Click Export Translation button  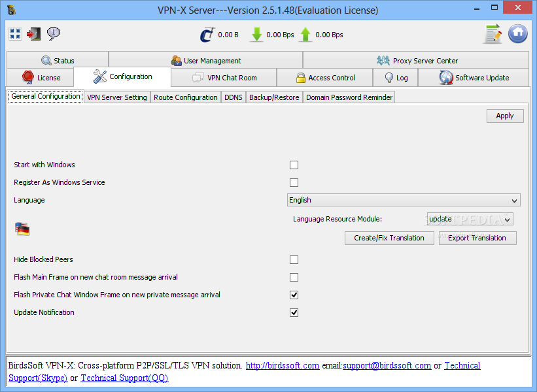[x=477, y=238]
